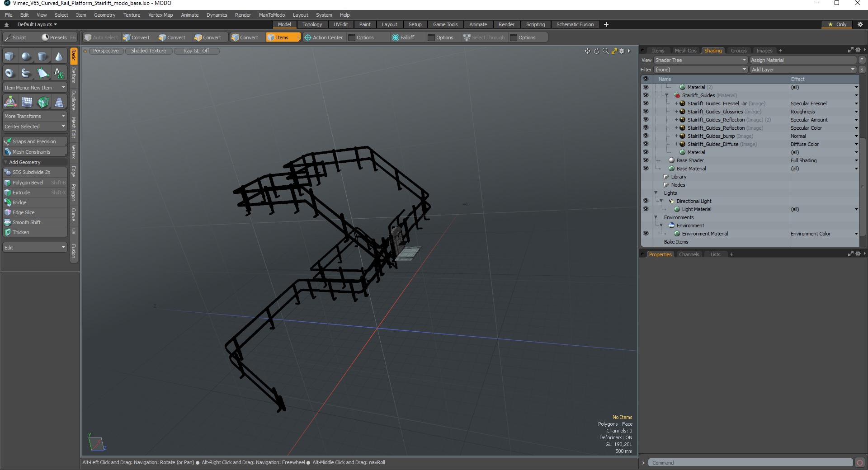Select the Text tool icon

[59, 73]
